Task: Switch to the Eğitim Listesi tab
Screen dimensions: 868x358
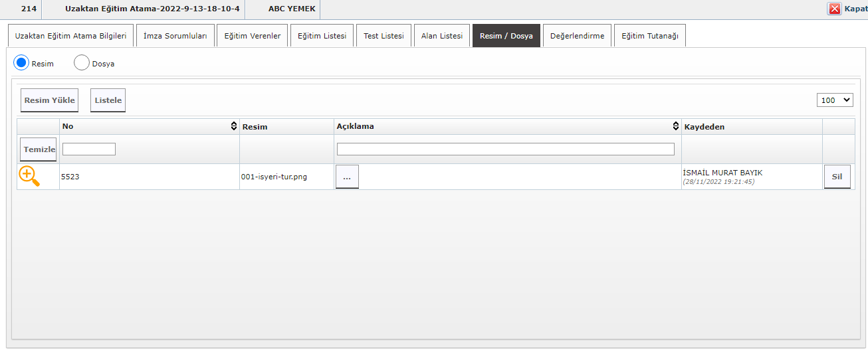Action: pos(322,36)
